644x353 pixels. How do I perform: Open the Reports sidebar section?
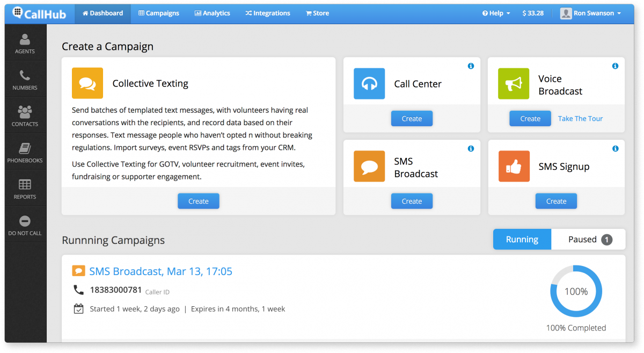pyautogui.click(x=25, y=189)
